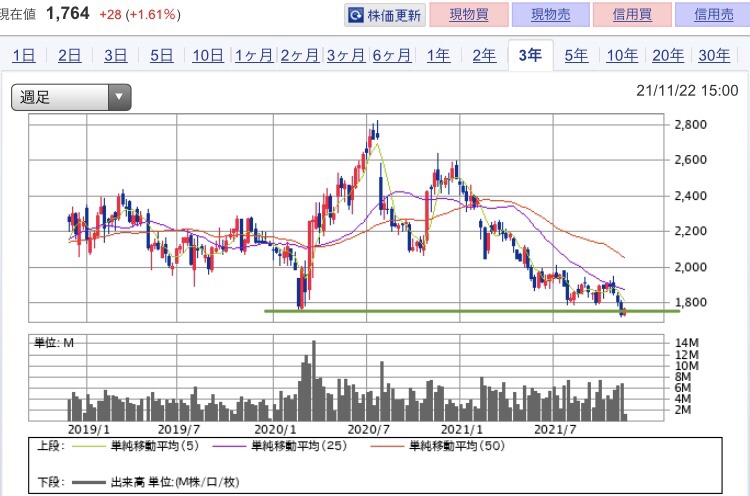
Task: Switch to the 3ヶ月 chart range
Action: pyautogui.click(x=346, y=55)
